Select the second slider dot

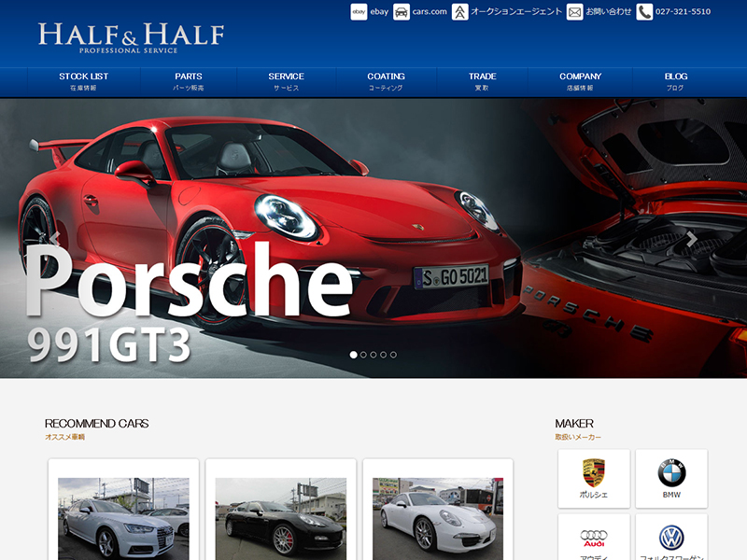click(x=363, y=355)
